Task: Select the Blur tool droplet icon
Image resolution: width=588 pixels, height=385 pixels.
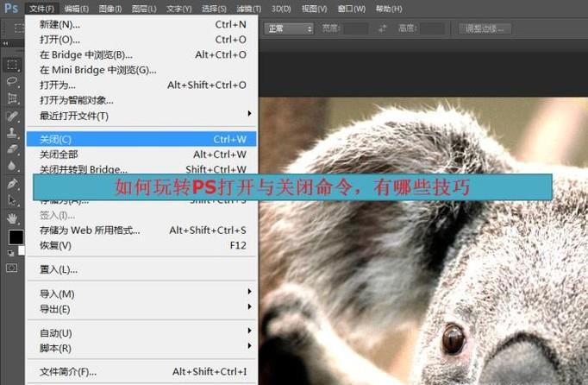Action: [12, 166]
